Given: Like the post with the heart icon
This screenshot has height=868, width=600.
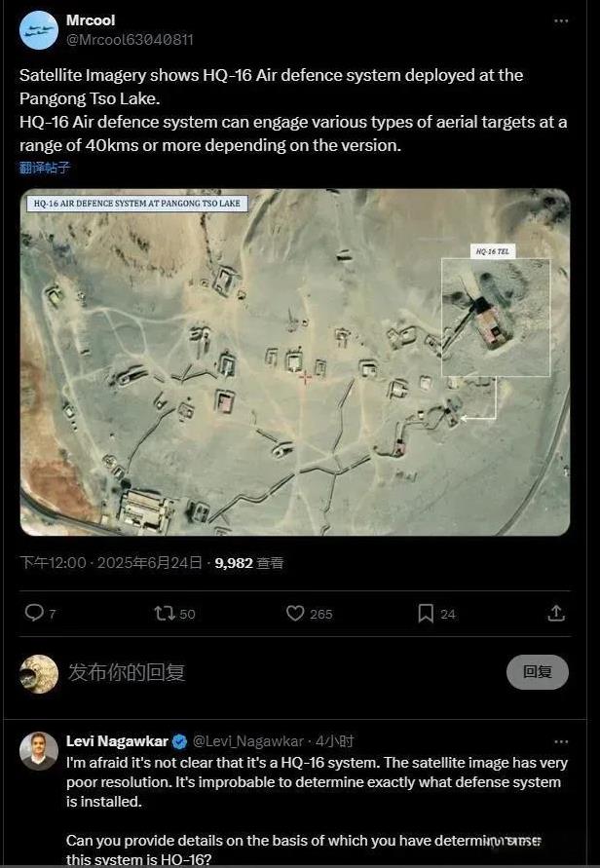Looking at the screenshot, I should [x=295, y=613].
